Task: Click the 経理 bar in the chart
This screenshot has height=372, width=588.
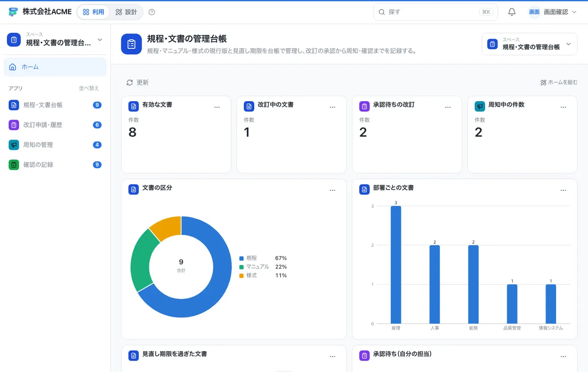Action: click(x=396, y=265)
